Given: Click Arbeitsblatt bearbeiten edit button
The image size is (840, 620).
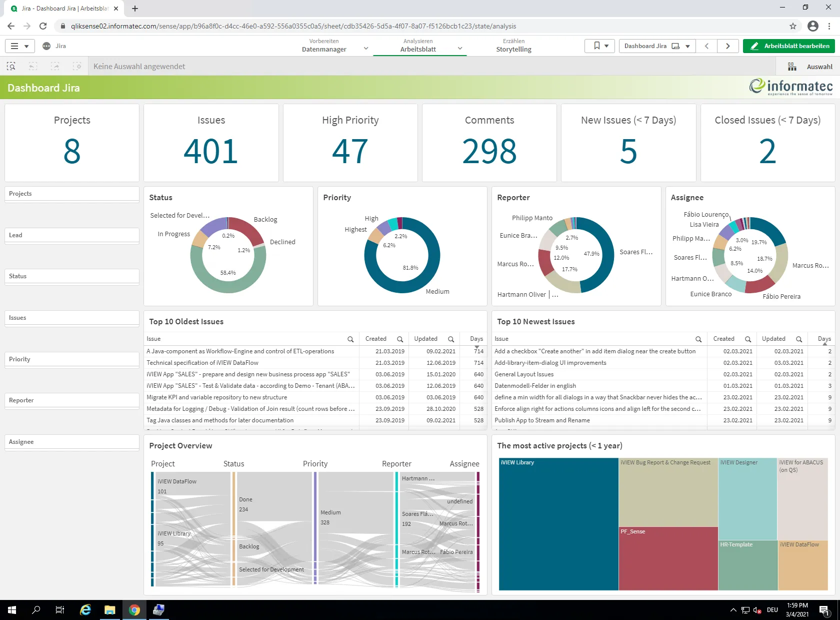Looking at the screenshot, I should point(789,46).
